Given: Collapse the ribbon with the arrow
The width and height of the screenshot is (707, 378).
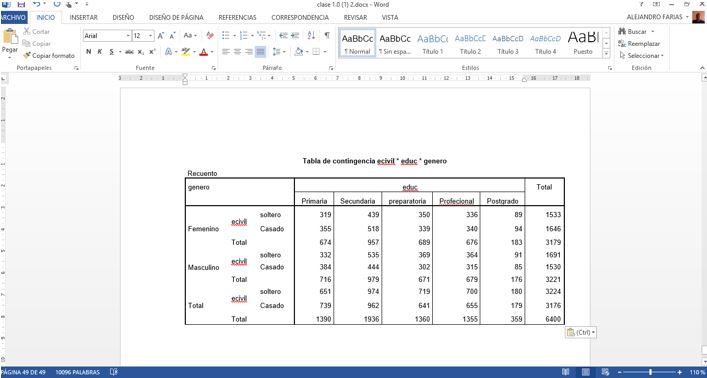Looking at the screenshot, I should [x=702, y=68].
